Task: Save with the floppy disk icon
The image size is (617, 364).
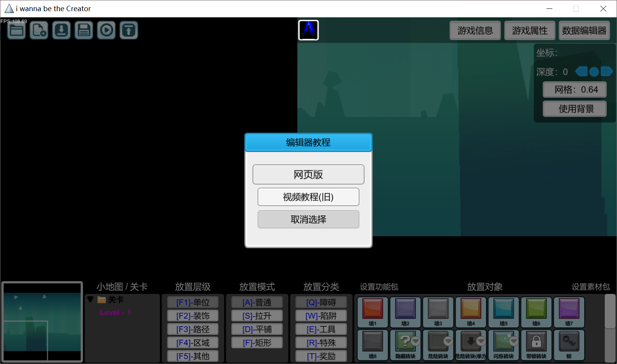Action: click(84, 30)
